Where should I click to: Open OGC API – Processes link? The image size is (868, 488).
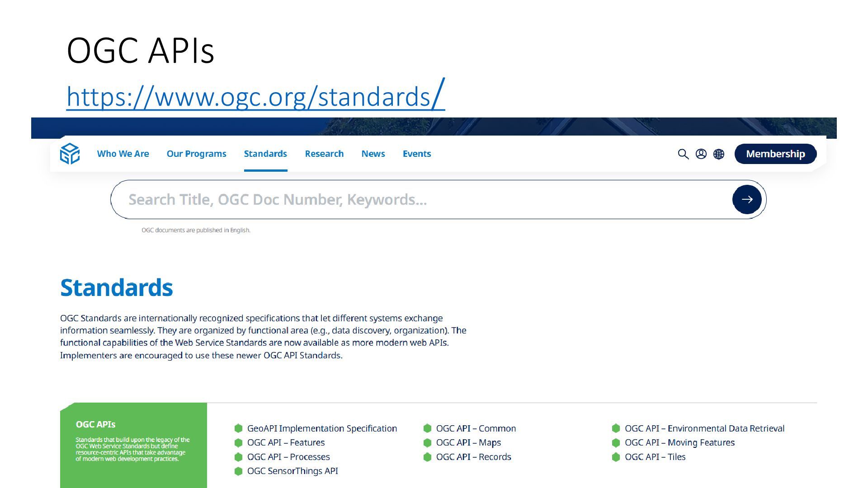[288, 457]
